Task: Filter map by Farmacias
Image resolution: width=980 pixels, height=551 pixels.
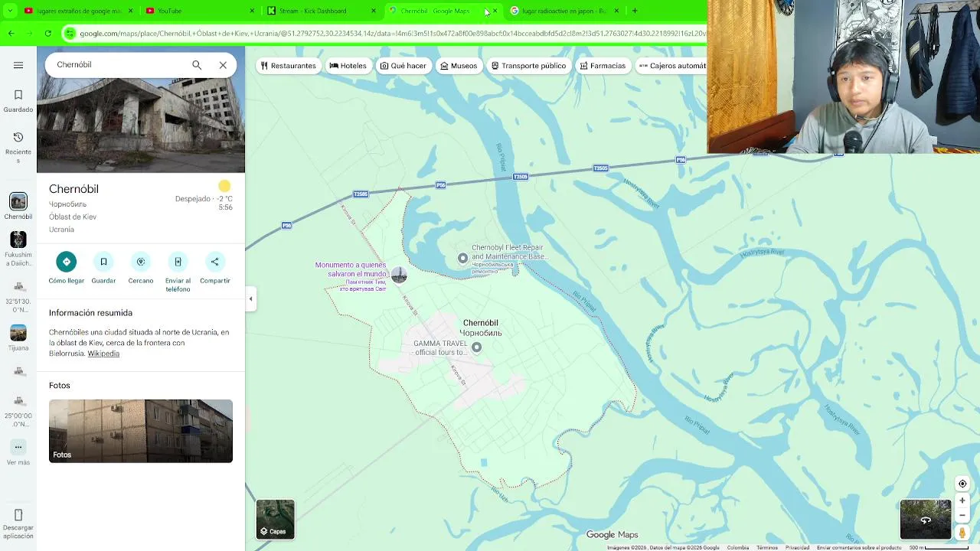Action: point(603,66)
